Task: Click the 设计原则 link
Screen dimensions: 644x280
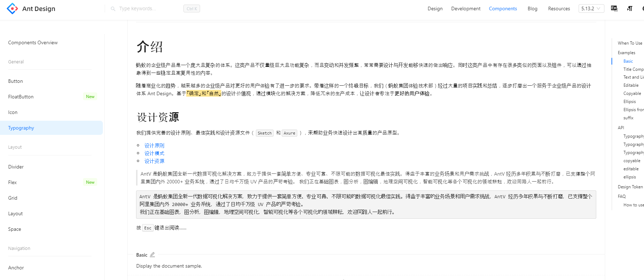Action: click(x=154, y=145)
